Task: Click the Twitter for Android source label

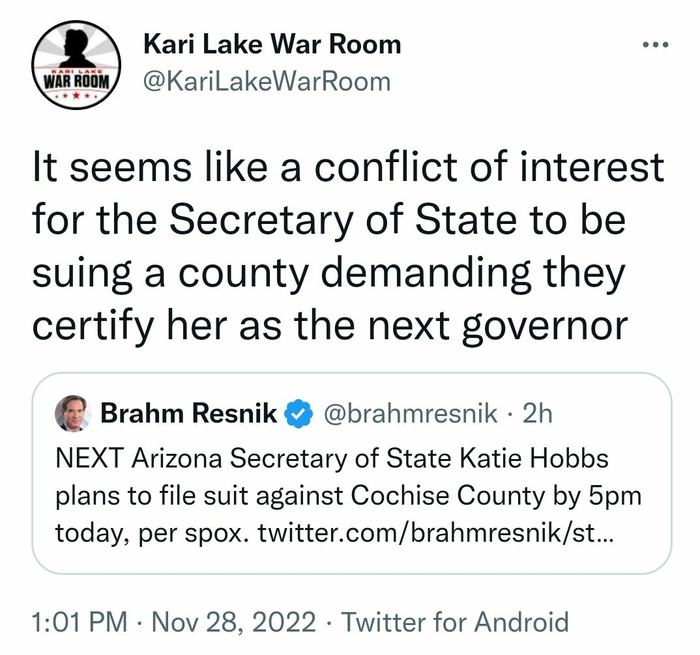Action: click(455, 621)
